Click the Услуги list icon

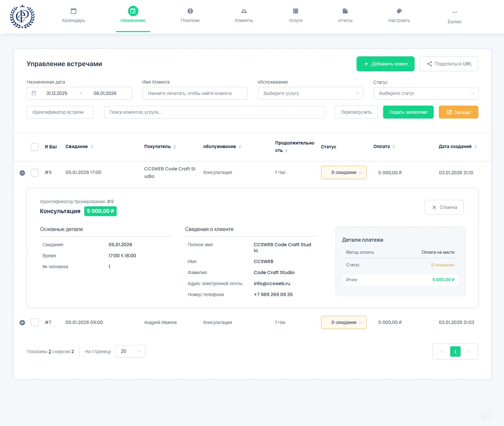coord(296,11)
